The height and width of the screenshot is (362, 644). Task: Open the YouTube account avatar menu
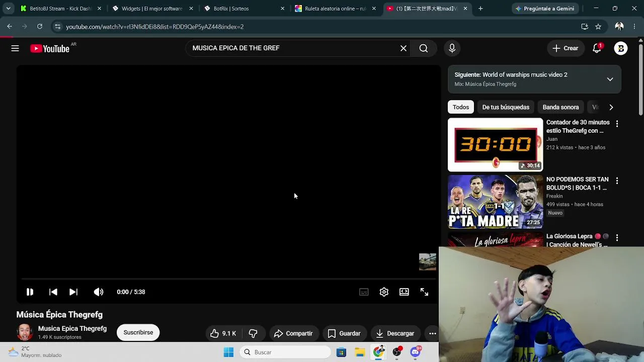tap(621, 48)
